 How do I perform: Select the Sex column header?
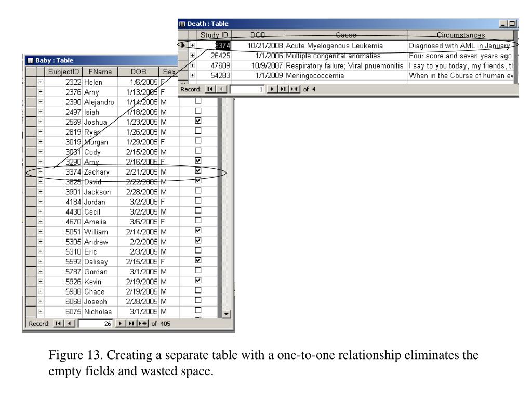tap(168, 72)
